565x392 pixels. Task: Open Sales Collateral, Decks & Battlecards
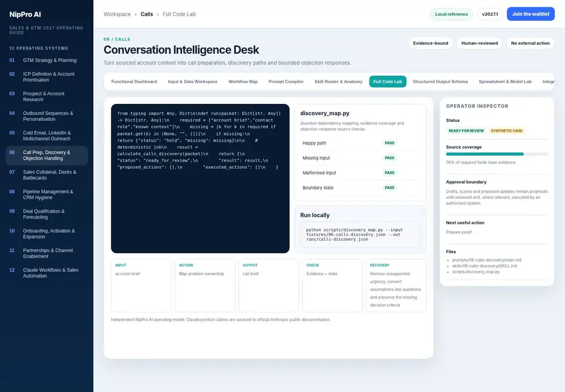(x=46, y=175)
